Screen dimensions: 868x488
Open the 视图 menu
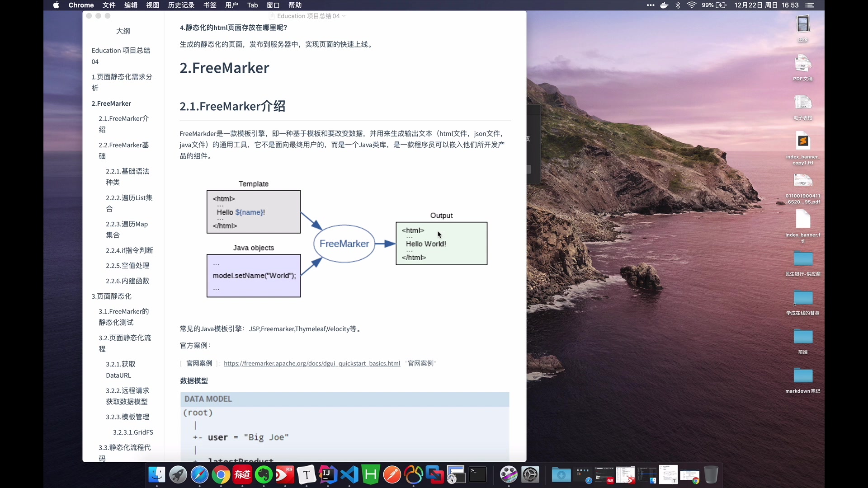(153, 5)
